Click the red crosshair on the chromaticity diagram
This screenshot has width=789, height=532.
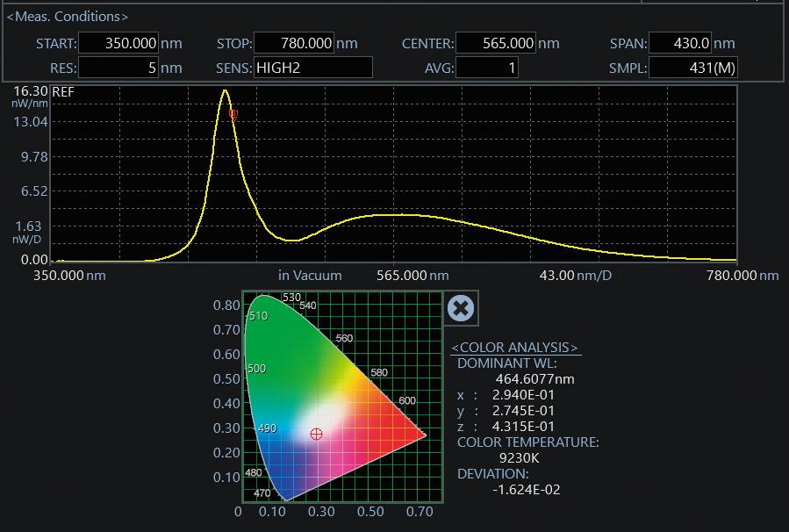click(316, 434)
